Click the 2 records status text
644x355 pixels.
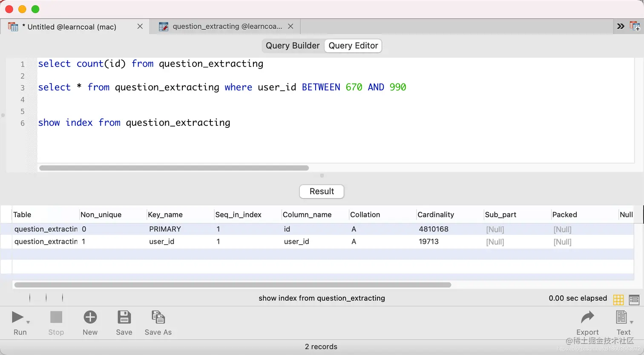click(x=321, y=347)
